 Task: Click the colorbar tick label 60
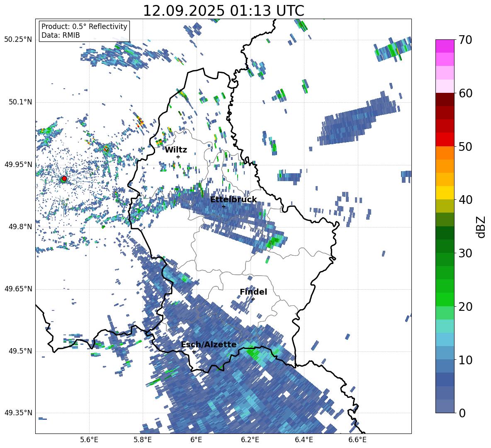click(x=466, y=93)
